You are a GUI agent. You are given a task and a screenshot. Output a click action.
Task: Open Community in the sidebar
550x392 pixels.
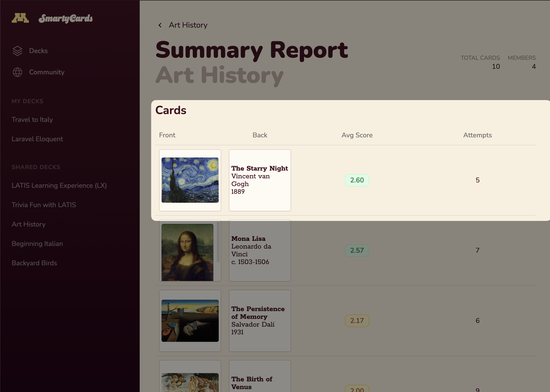47,72
